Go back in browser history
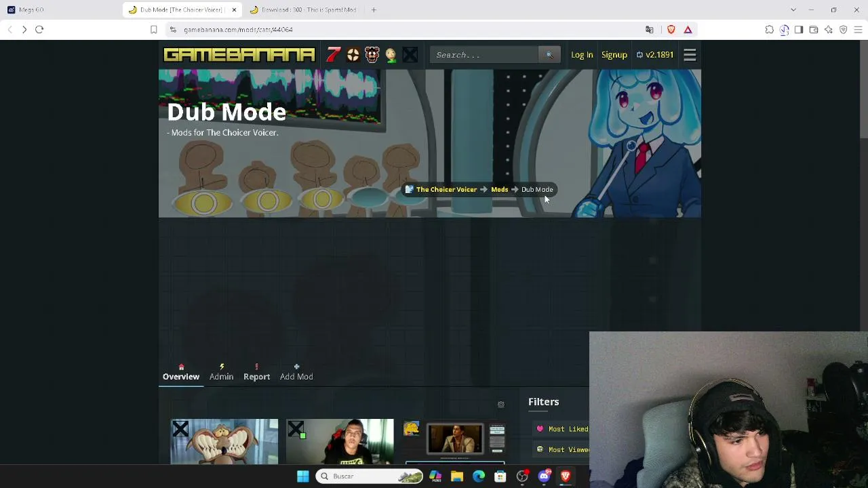868x488 pixels. (9, 30)
